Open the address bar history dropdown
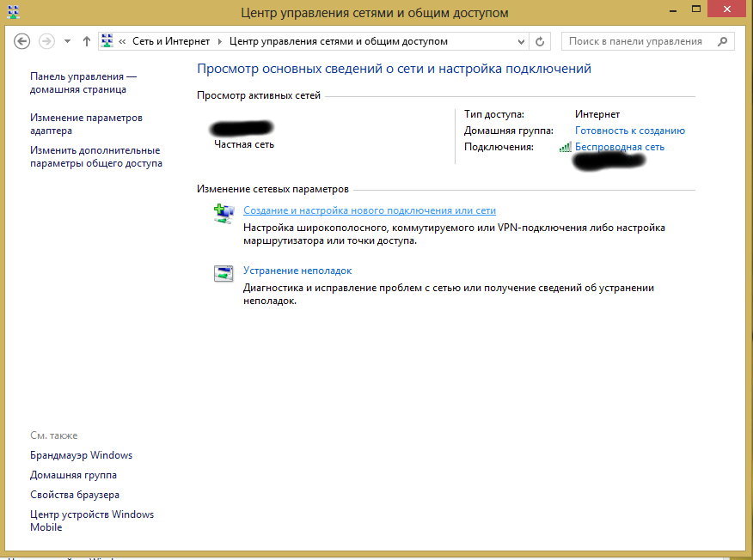The image size is (753, 560). click(521, 42)
